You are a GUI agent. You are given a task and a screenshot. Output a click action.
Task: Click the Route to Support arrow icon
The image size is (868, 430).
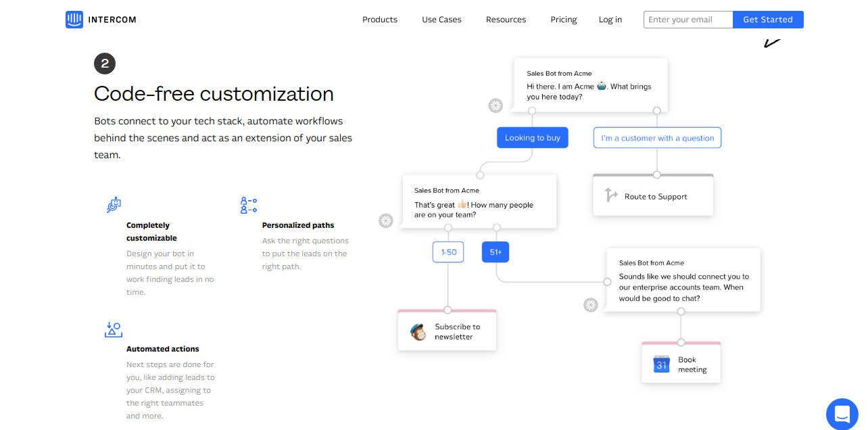(611, 195)
